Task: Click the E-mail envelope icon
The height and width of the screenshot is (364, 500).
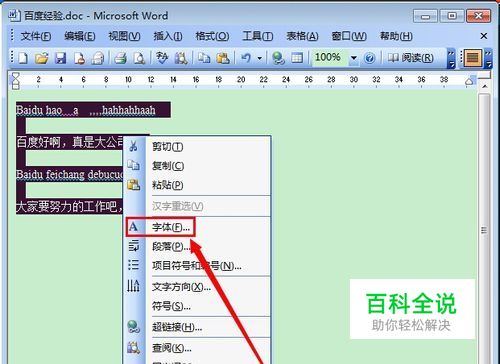Action: (x=98, y=58)
